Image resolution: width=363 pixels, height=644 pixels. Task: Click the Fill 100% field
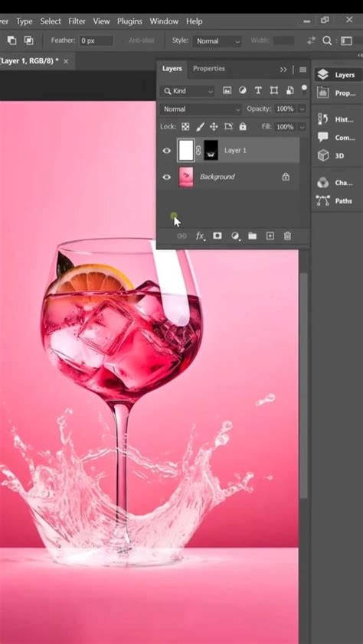tap(285, 127)
